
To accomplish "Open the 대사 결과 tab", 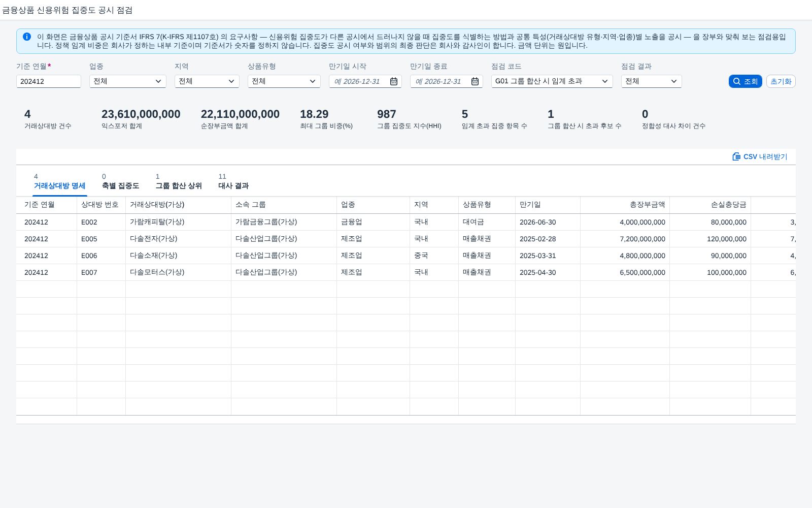I will coord(233,182).
